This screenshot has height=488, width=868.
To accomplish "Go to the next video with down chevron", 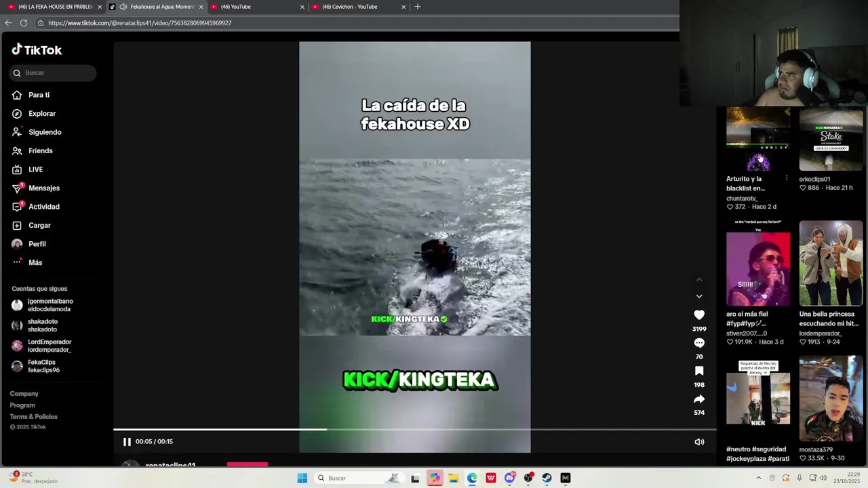I will pos(699,296).
